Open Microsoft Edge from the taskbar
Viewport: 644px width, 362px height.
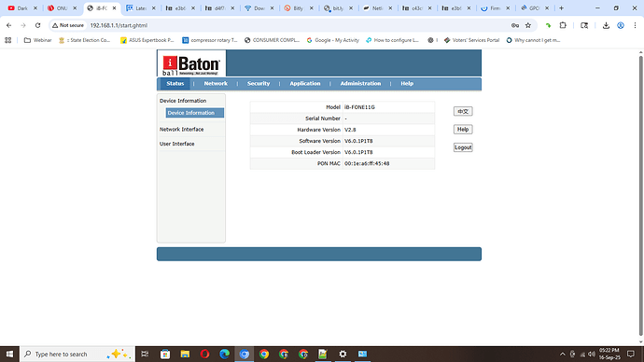[224, 354]
